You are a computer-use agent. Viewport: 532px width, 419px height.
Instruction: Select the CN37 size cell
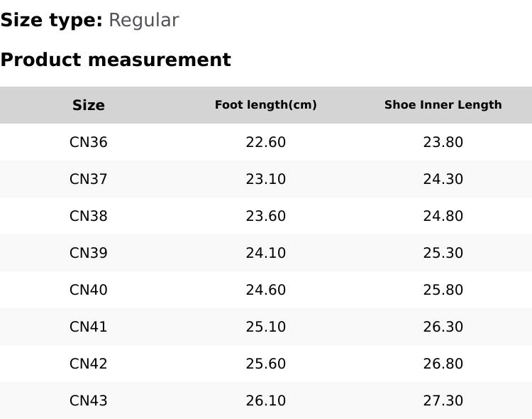(89, 179)
